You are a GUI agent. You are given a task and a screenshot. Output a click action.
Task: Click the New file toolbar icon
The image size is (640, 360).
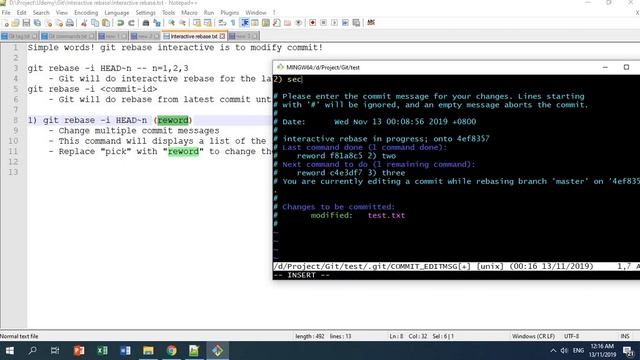pyautogui.click(x=5, y=23)
